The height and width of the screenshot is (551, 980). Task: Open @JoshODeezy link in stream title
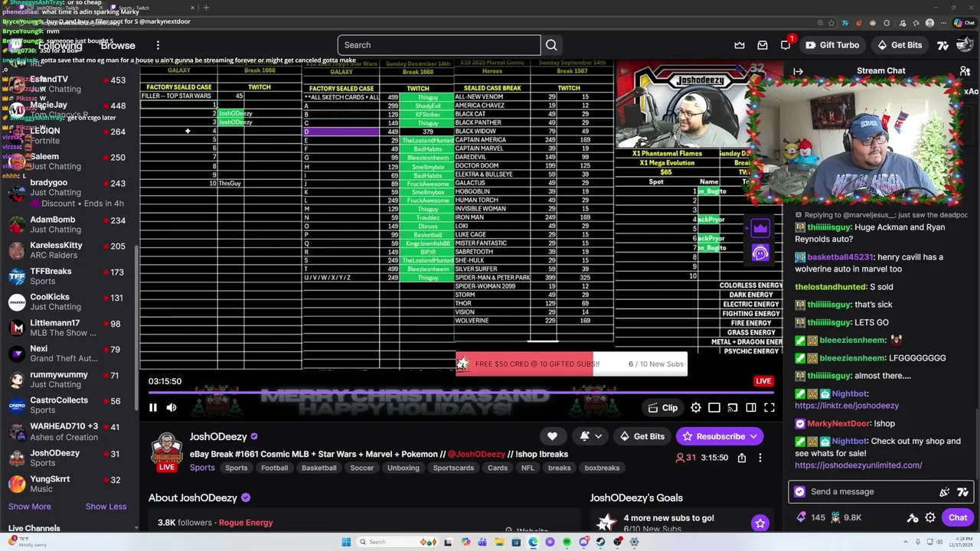tap(476, 454)
